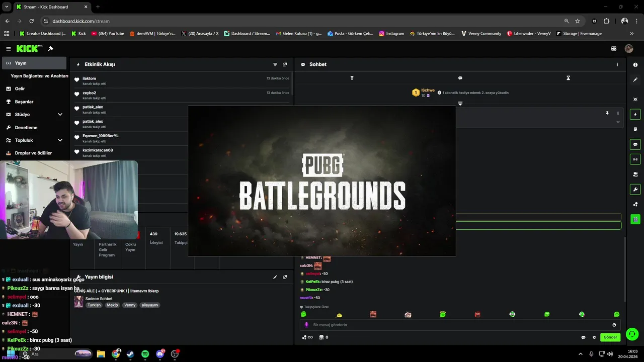Show hidden system tray icons

tap(580, 354)
